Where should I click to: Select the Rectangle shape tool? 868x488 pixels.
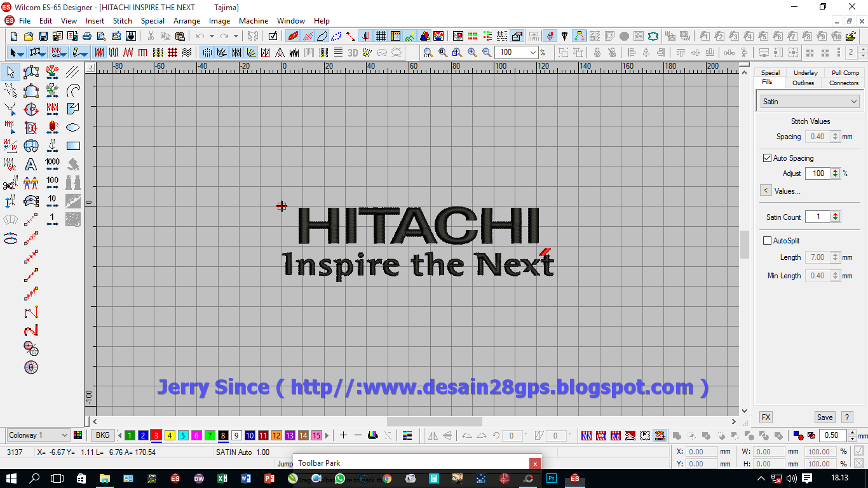point(73,146)
